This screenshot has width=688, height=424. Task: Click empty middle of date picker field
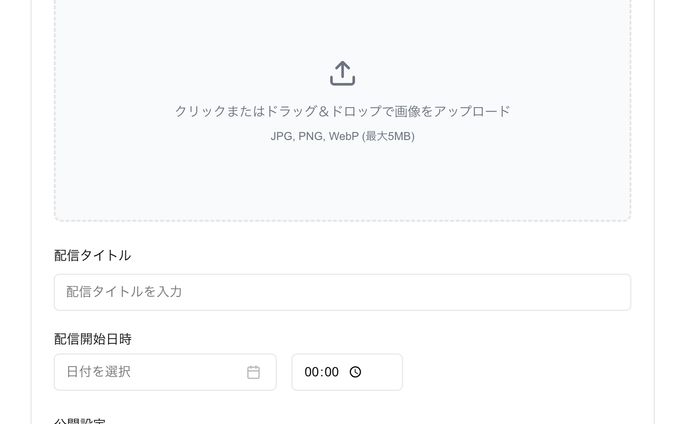[x=189, y=372]
